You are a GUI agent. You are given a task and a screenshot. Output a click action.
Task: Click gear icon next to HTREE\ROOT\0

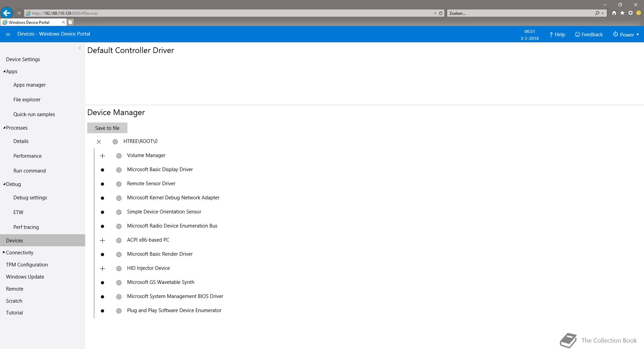(115, 142)
